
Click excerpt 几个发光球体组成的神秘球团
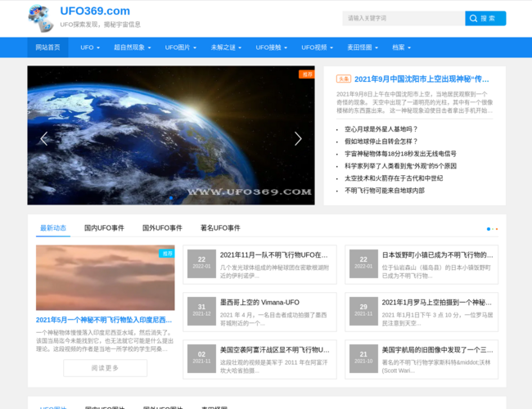(274, 272)
